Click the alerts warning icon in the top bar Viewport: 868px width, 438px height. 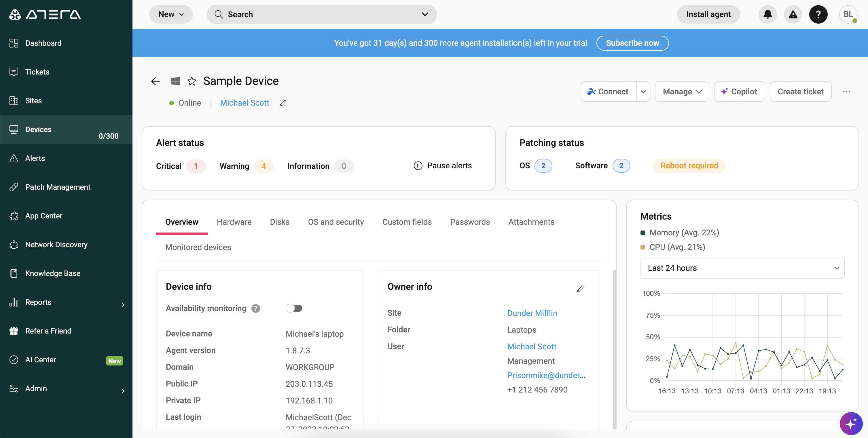click(x=793, y=14)
